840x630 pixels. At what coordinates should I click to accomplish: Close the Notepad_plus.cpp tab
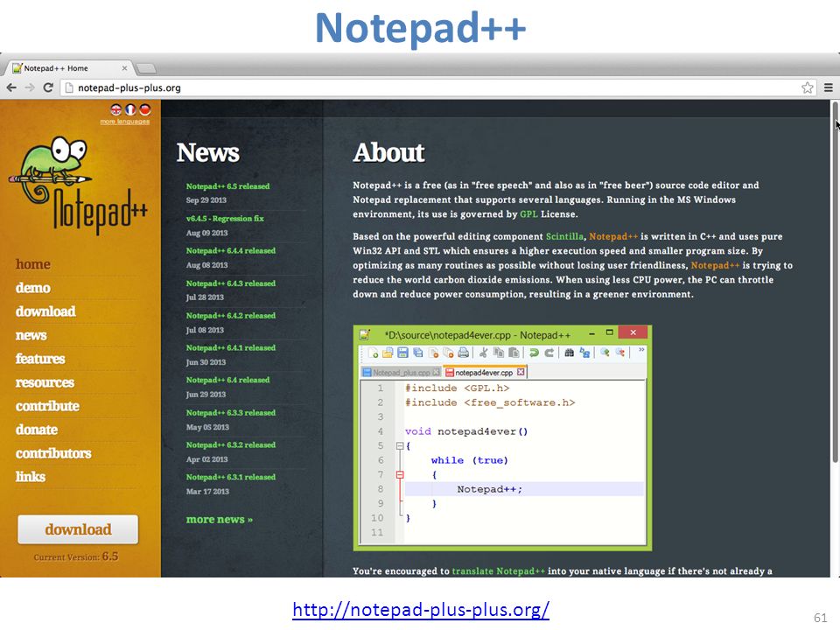coord(436,372)
